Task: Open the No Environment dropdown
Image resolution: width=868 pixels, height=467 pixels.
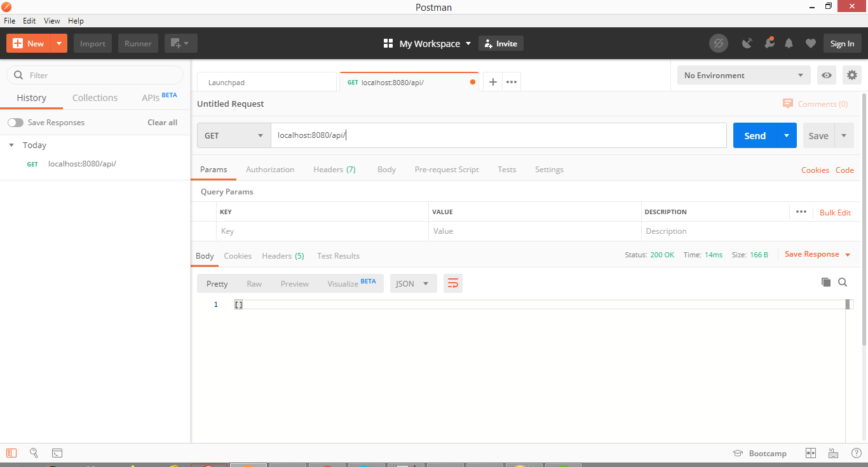Action: [x=744, y=75]
